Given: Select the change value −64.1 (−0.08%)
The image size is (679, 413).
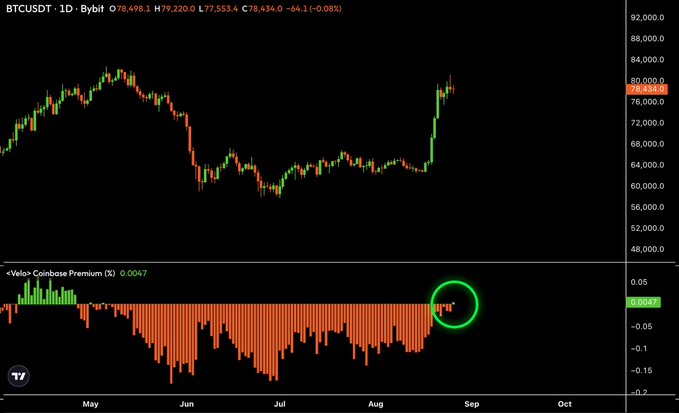Looking at the screenshot, I should (x=314, y=9).
